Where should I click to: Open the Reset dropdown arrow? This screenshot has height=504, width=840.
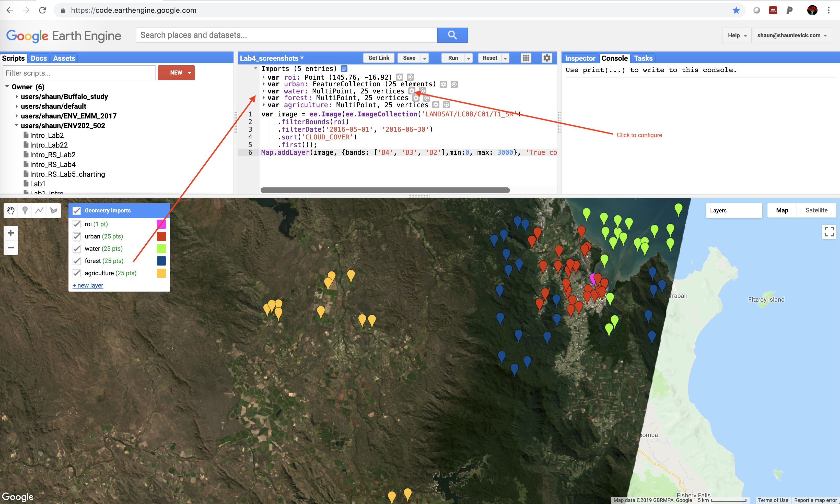tap(505, 58)
